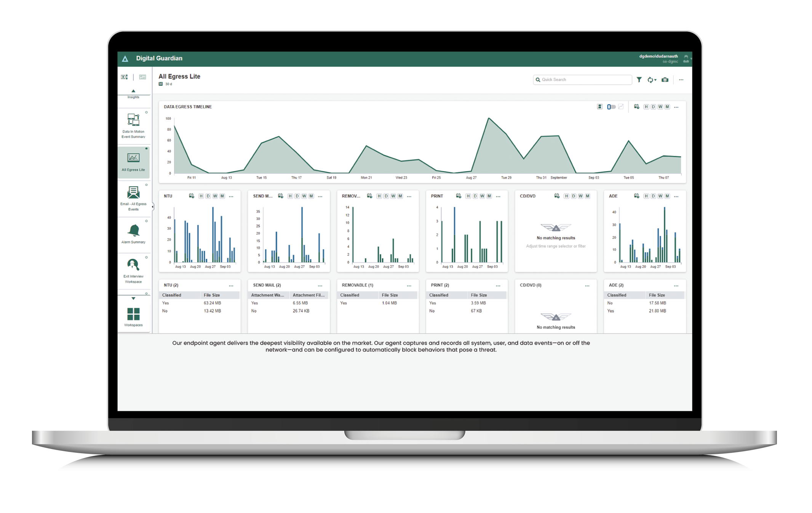Image resolution: width=812 pixels, height=513 pixels.
Task: Select M interval on ADE chart
Action: pos(667,196)
